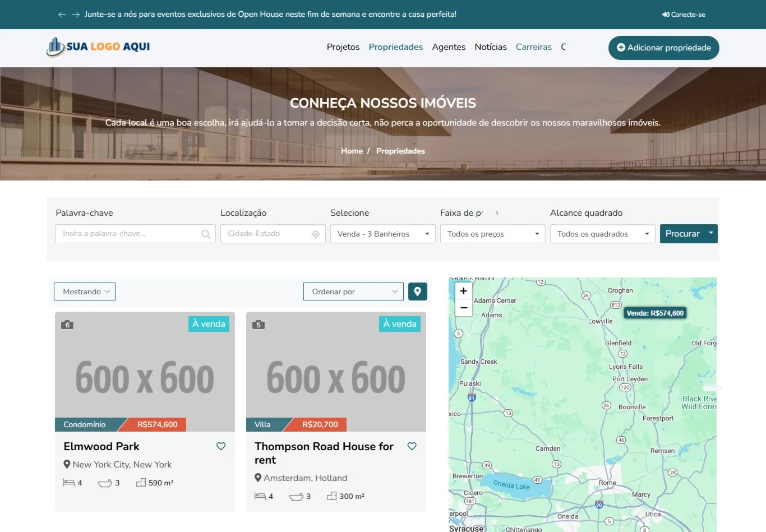This screenshot has width=766, height=532.
Task: Open the Todos os preços dropdown
Action: coord(493,234)
